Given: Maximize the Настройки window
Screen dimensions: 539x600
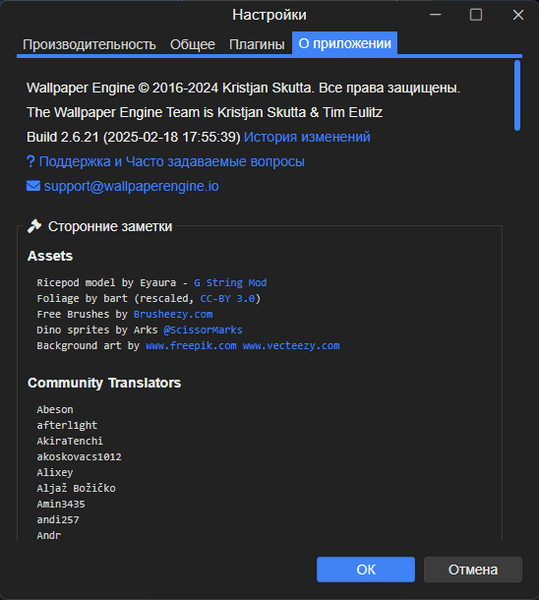Looking at the screenshot, I should pyautogui.click(x=476, y=15).
